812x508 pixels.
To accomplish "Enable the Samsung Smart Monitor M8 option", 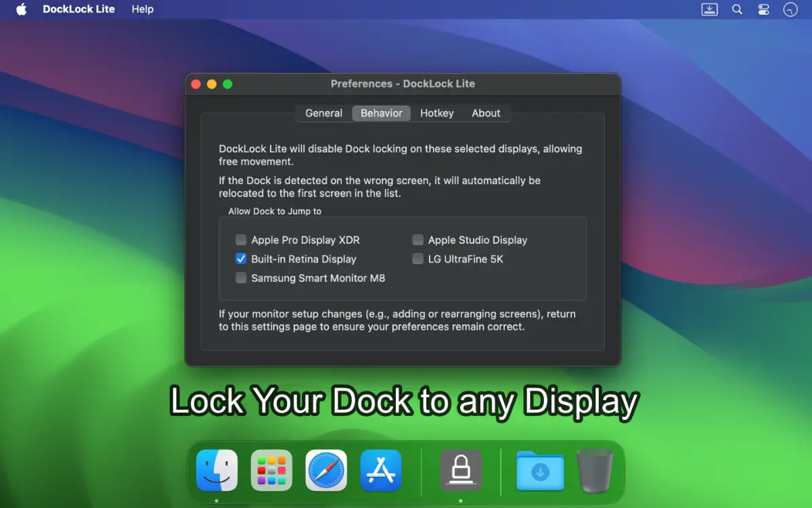I will click(x=241, y=278).
